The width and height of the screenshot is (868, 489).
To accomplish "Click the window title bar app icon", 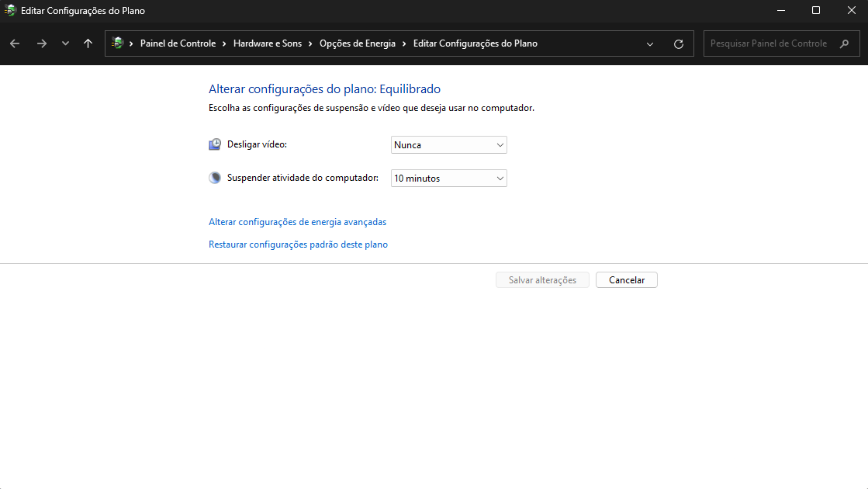I will coord(10,11).
